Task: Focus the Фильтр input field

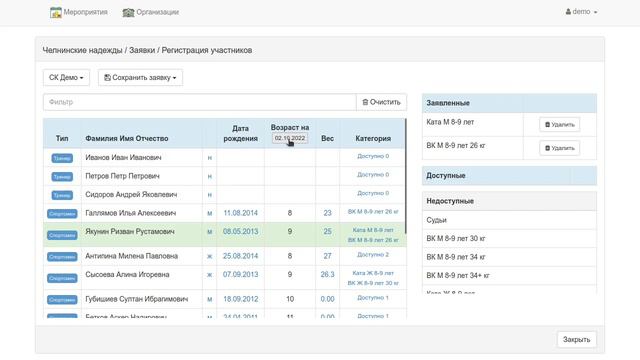Action: coord(200,102)
